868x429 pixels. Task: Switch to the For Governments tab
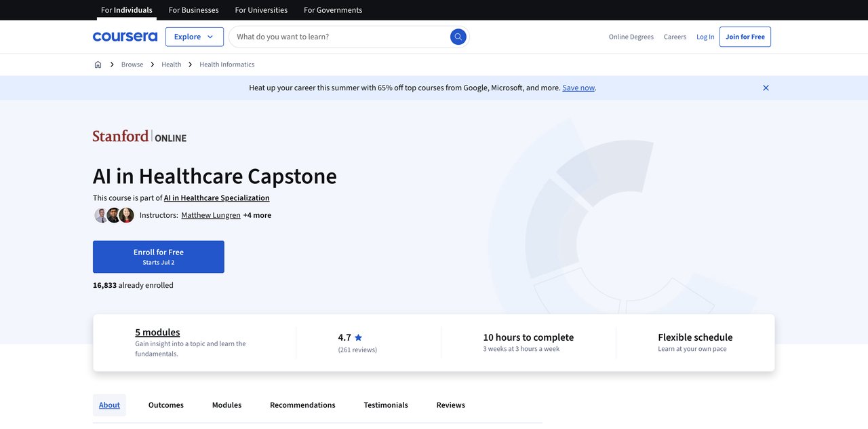[x=333, y=10]
